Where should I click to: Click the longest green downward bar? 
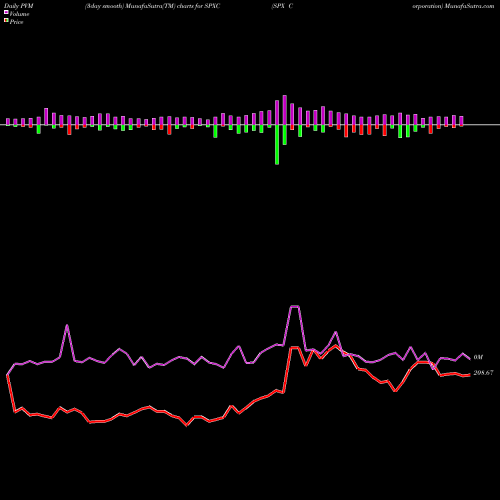(277, 145)
